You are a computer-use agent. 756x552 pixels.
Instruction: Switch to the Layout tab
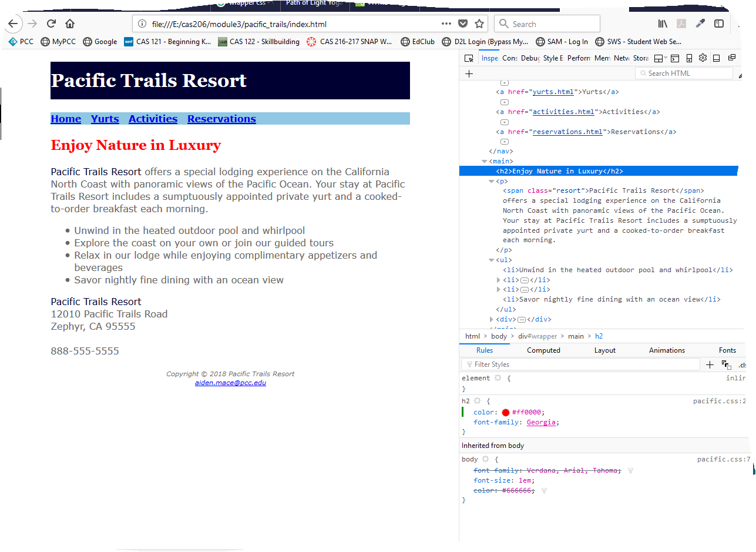coord(604,350)
